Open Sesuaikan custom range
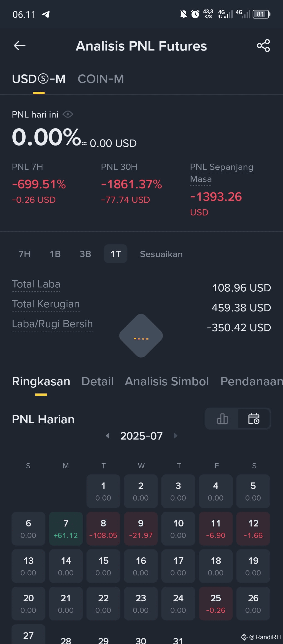 point(161,254)
